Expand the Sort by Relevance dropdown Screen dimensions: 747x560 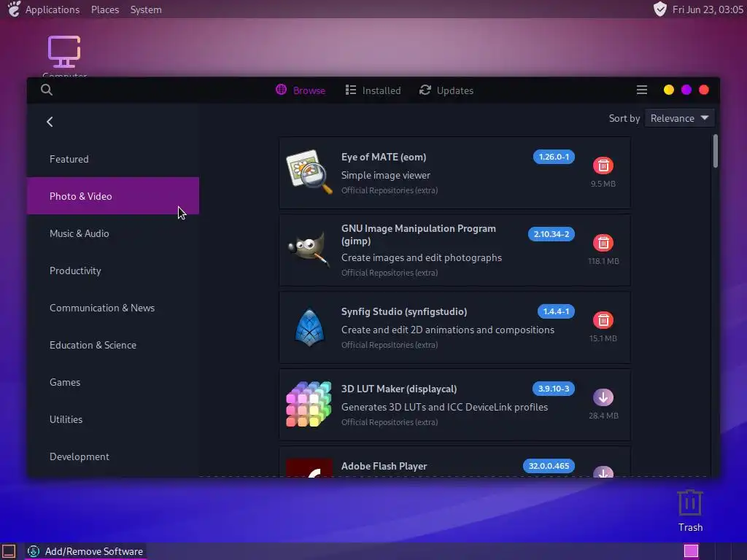679,118
